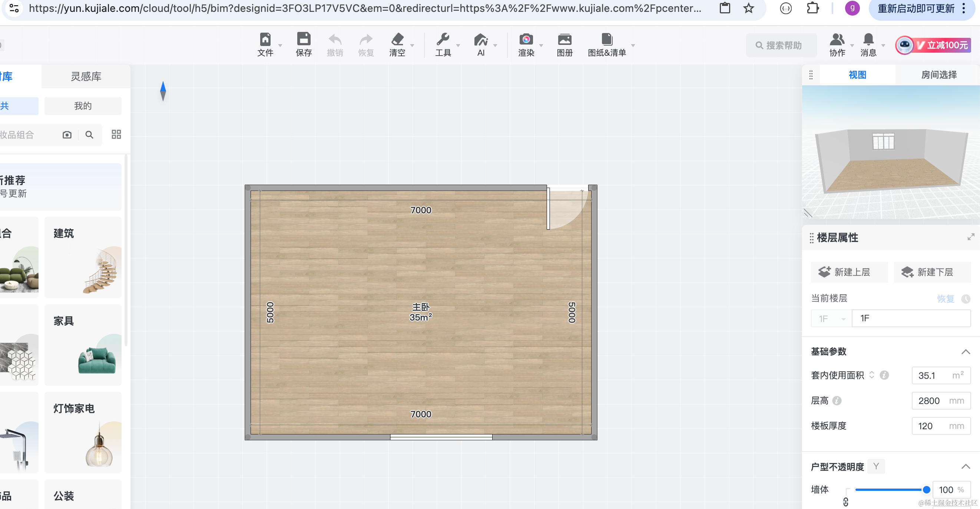Click the 恢复 (Redo) arrow icon

pos(366,39)
